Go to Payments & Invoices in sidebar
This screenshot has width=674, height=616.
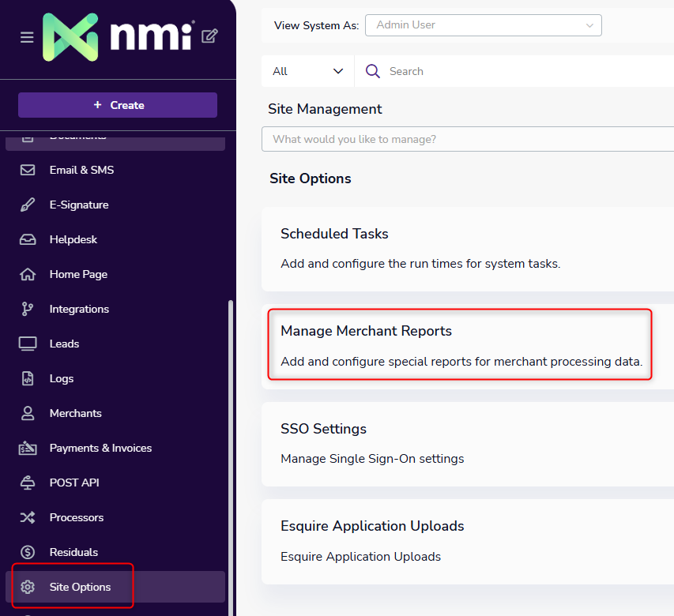coord(100,448)
